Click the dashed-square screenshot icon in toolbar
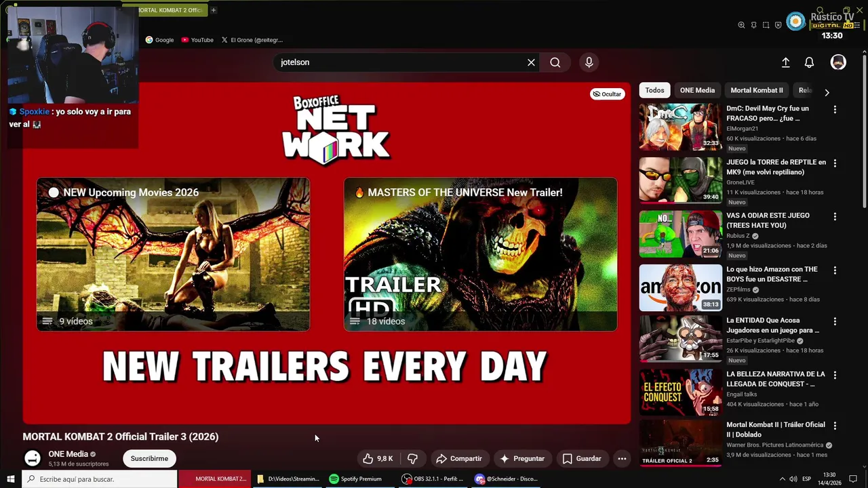 pyautogui.click(x=766, y=25)
